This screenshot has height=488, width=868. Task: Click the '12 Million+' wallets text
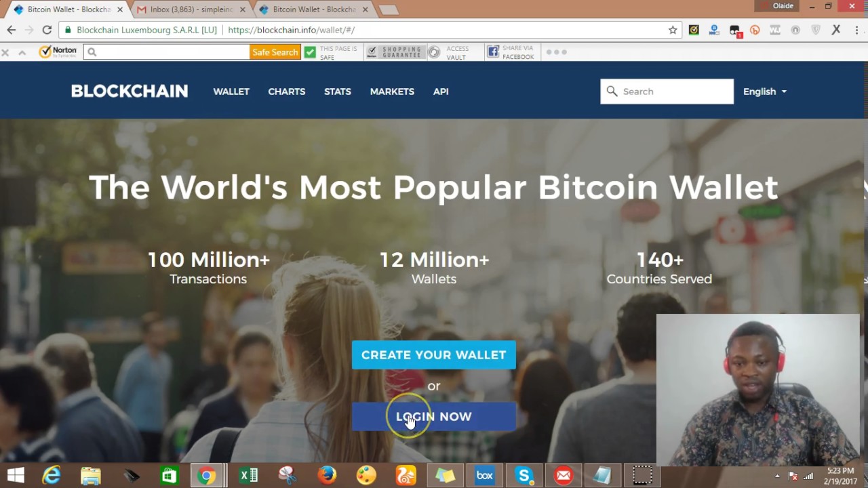point(434,260)
